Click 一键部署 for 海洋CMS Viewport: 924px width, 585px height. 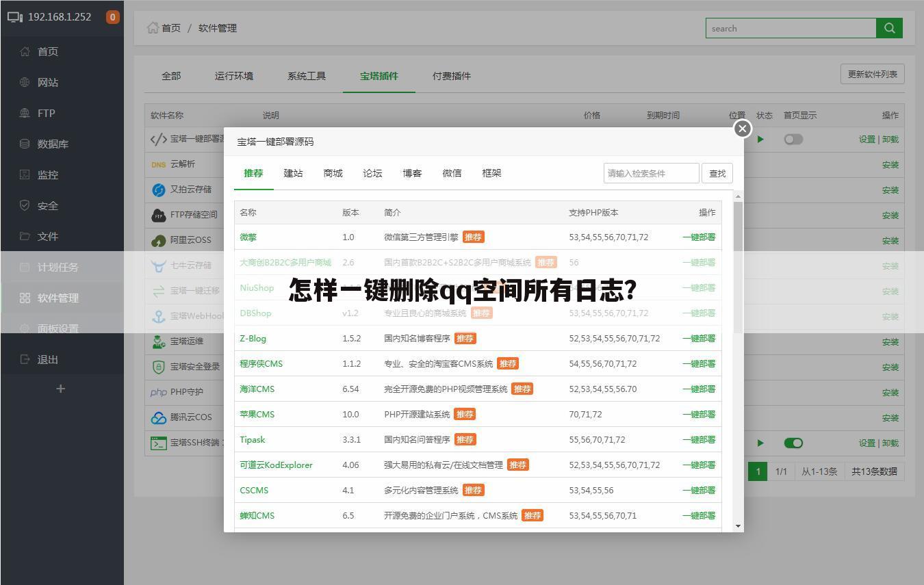coord(699,389)
